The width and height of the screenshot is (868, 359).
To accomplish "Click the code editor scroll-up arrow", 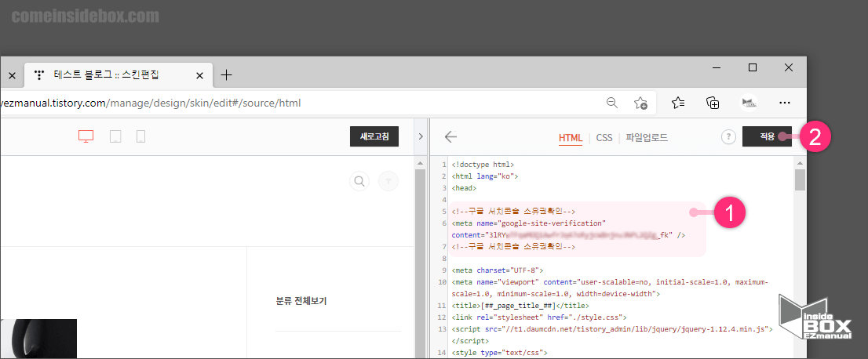I will [x=800, y=163].
